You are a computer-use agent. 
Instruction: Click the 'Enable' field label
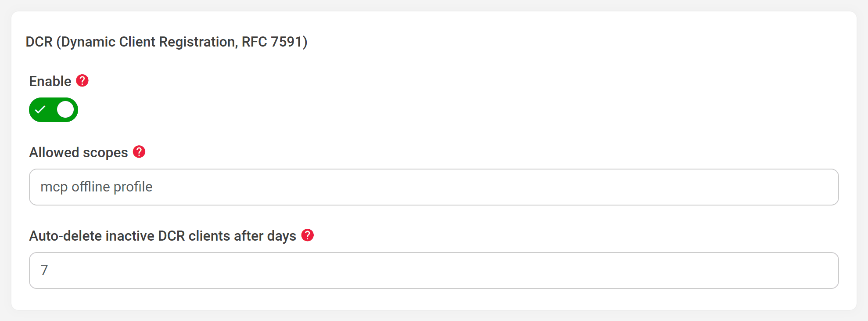(50, 81)
